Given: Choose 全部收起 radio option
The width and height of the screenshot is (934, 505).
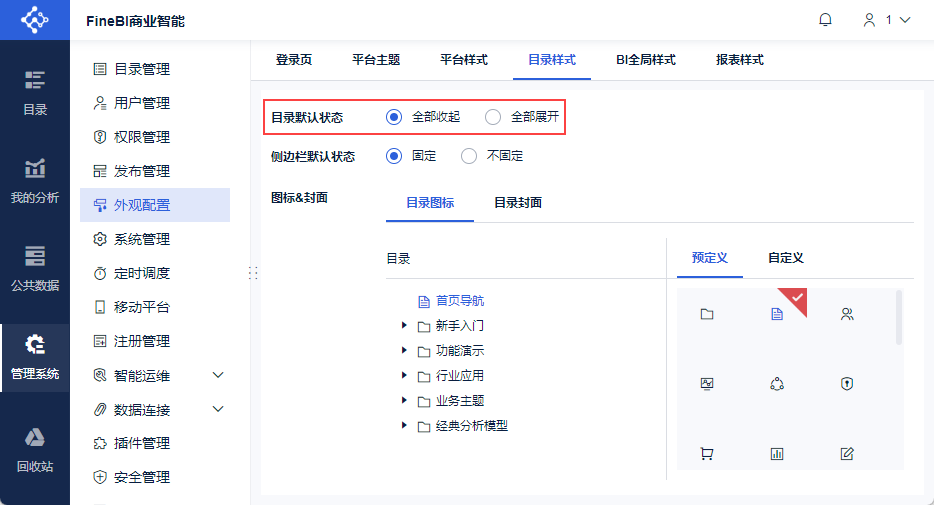Looking at the screenshot, I should pyautogui.click(x=394, y=117).
